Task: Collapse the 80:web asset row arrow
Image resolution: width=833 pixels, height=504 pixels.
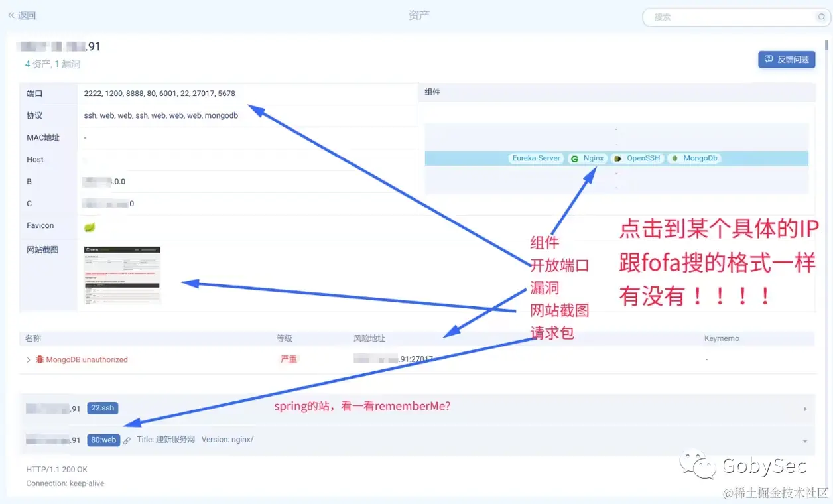Action: tap(806, 441)
